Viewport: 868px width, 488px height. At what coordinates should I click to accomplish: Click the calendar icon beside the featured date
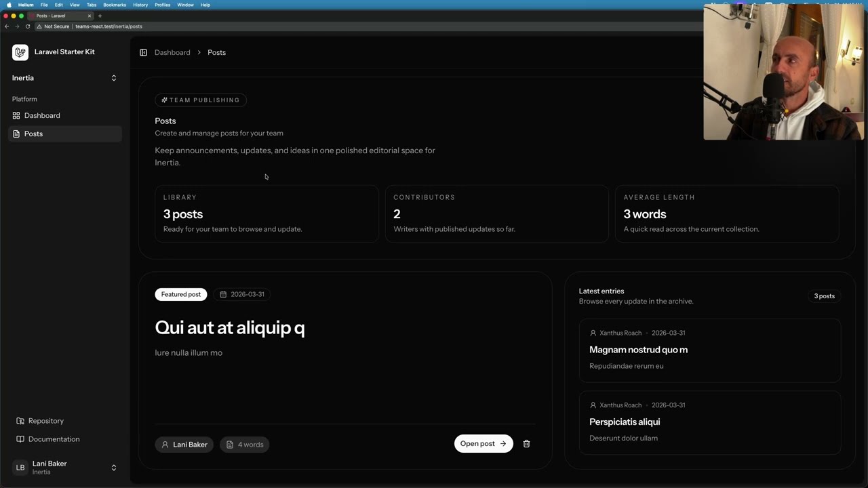pyautogui.click(x=223, y=294)
